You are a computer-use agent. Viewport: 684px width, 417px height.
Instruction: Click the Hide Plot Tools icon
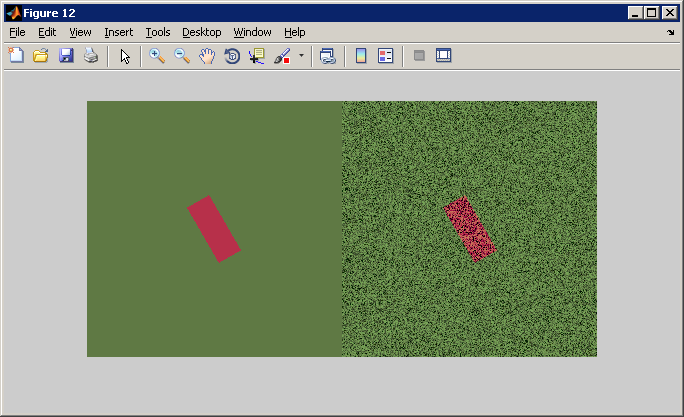[x=419, y=55]
